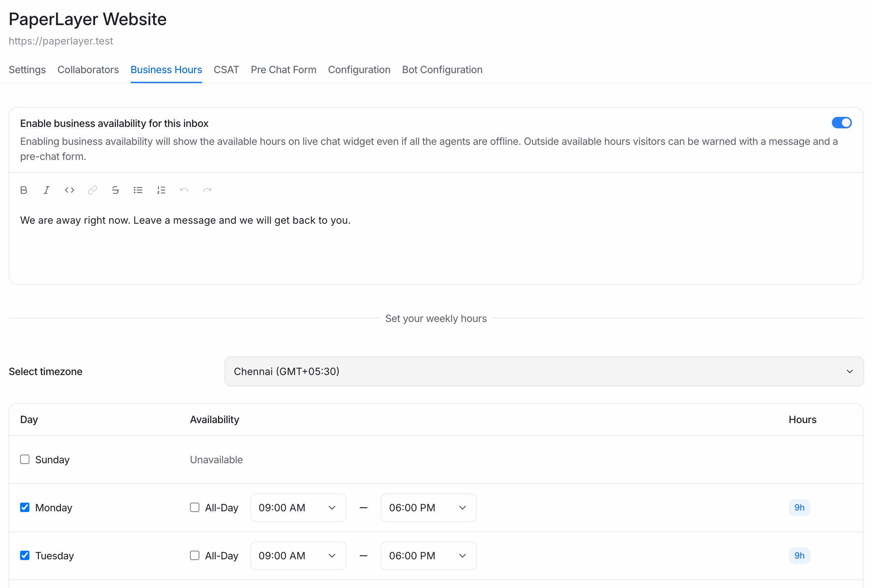This screenshot has width=872, height=588.
Task: Insert a link in the editor
Action: 92,190
